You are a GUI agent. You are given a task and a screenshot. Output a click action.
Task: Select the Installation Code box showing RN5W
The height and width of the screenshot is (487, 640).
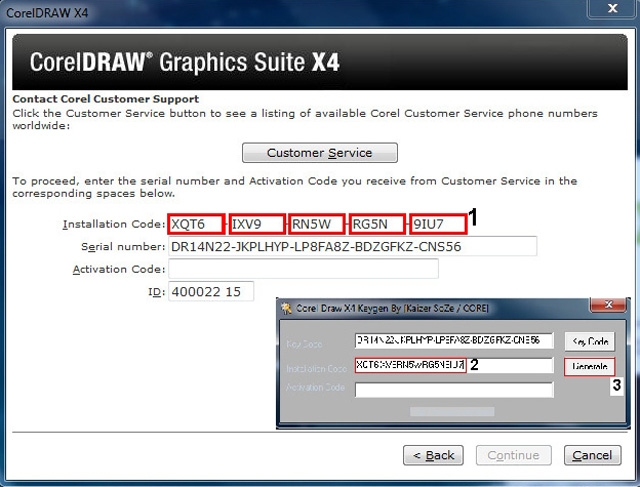tap(317, 224)
